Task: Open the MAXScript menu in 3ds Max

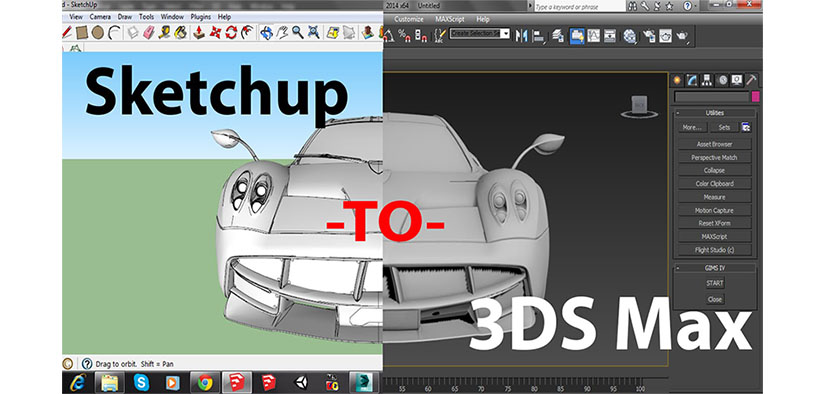Action: (x=450, y=19)
